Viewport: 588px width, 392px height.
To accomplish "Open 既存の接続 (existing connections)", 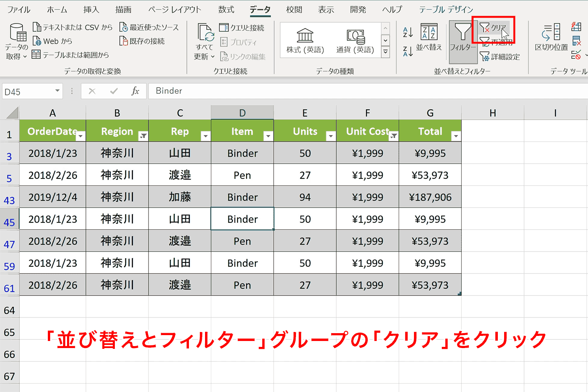I will coord(142,41).
